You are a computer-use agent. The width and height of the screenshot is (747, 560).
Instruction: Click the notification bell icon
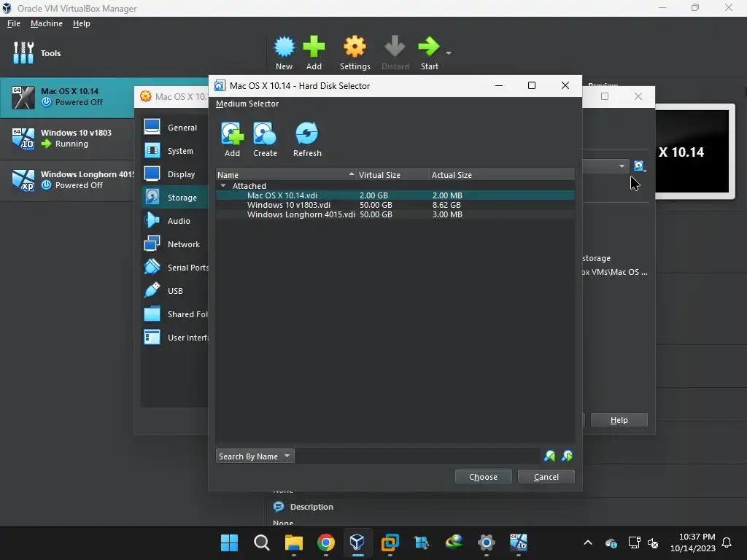pos(727,542)
